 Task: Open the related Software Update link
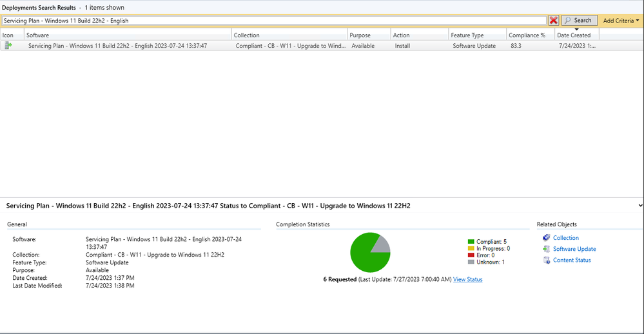click(574, 249)
